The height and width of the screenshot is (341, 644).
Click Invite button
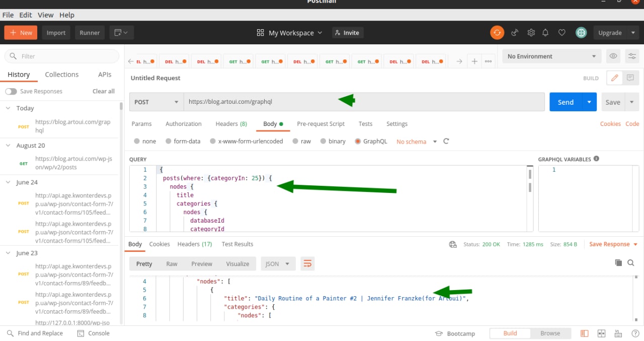tap(347, 33)
